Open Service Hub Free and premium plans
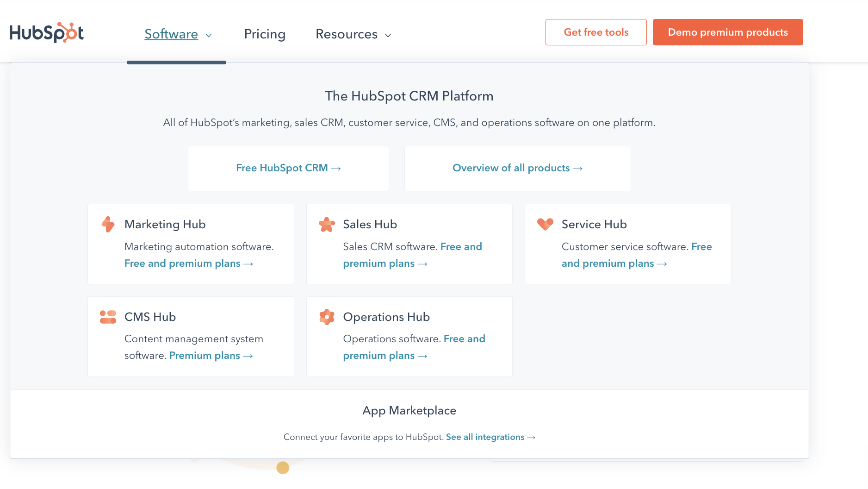 pos(614,263)
